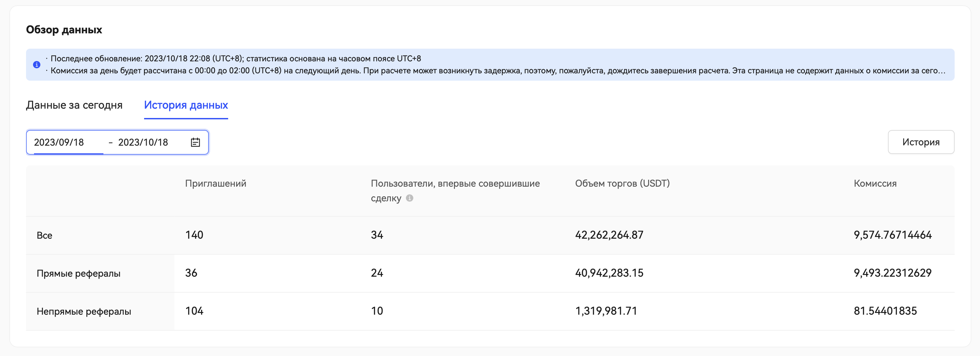Click the end date field 2023/10/18
The width and height of the screenshot is (980, 356).
143,142
